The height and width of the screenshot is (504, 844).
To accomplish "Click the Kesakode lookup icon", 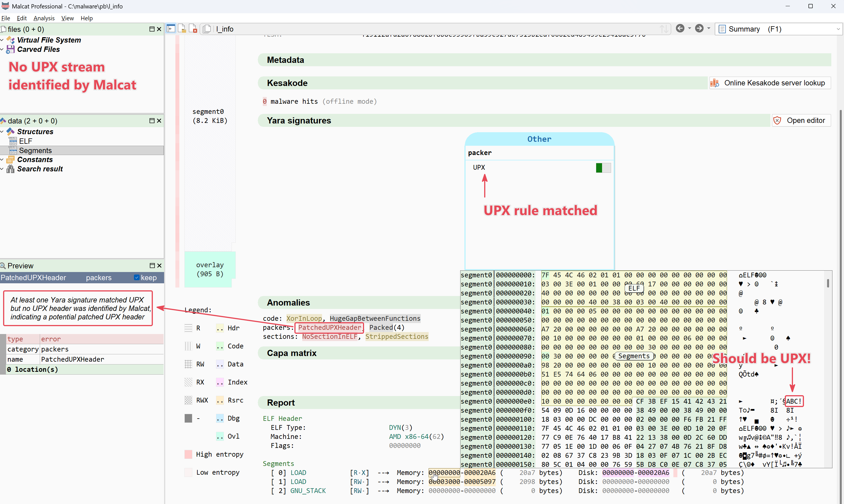I will tap(715, 83).
